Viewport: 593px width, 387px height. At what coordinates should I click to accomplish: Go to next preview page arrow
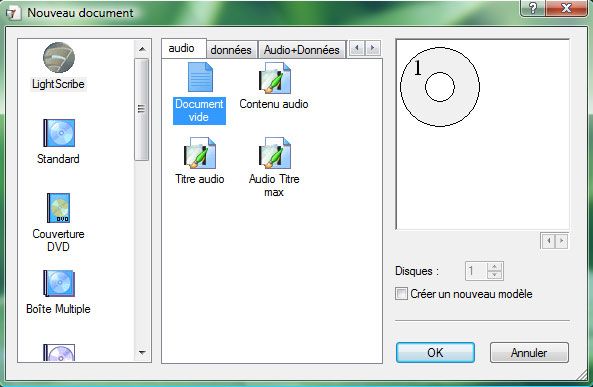[562, 241]
